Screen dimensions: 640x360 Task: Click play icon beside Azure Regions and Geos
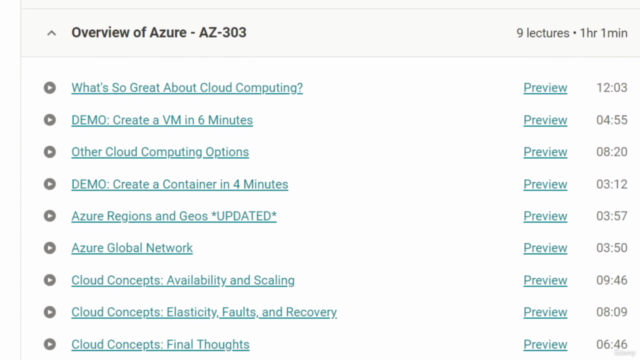(x=50, y=216)
